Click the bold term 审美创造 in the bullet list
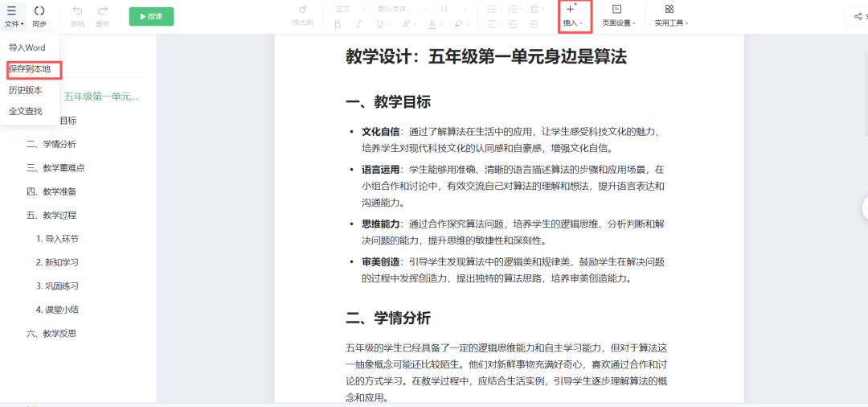The height and width of the screenshot is (407, 868). pyautogui.click(x=379, y=262)
